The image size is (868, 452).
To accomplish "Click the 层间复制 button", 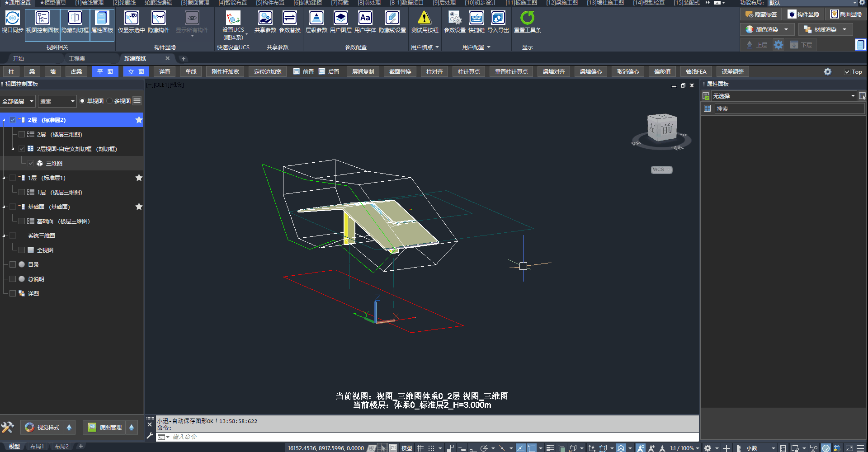I will [x=363, y=72].
